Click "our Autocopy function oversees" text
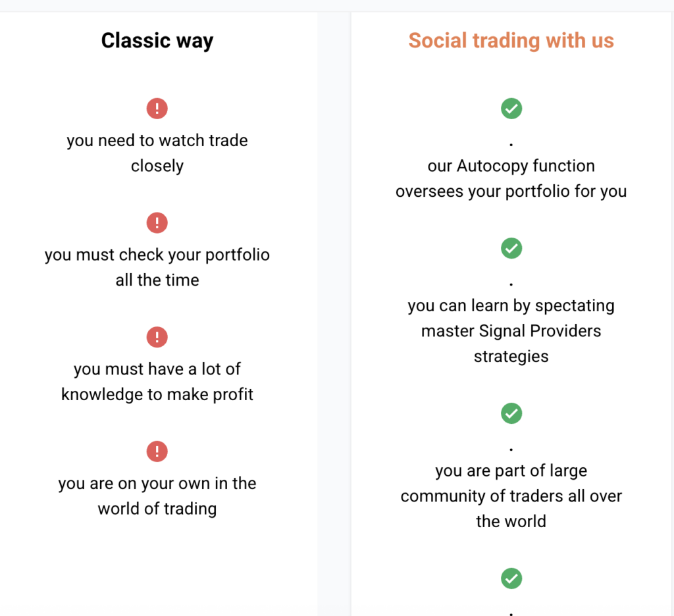674x616 pixels. coord(511,178)
